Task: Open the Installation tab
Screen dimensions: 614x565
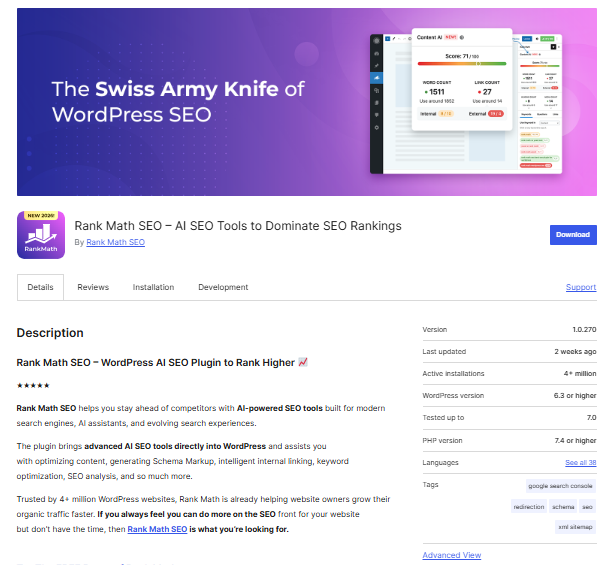Action: (x=154, y=287)
